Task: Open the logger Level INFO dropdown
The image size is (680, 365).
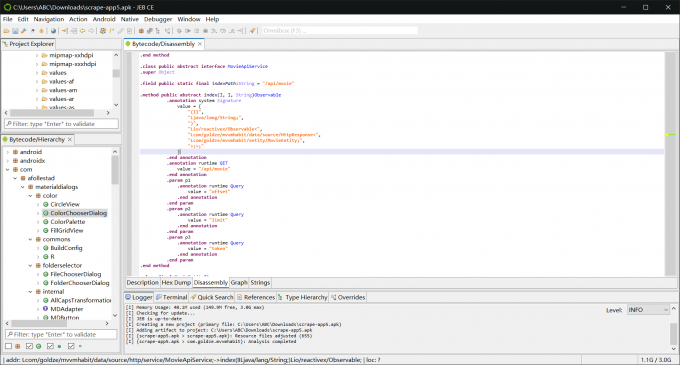Action: [648, 310]
